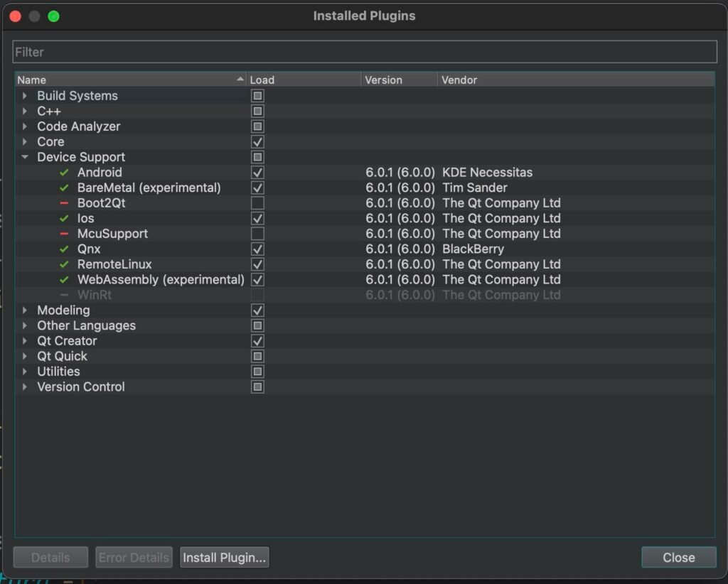The height and width of the screenshot is (584, 728).
Task: Click the version cell in Ios row
Action: [x=400, y=219]
